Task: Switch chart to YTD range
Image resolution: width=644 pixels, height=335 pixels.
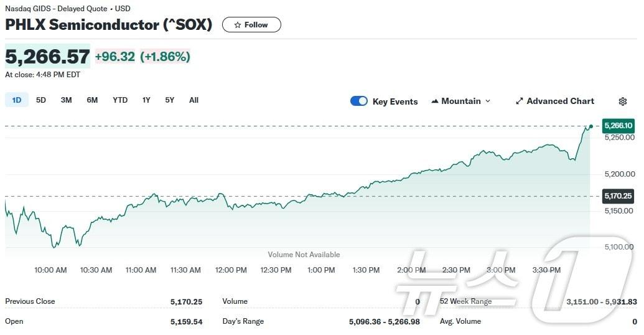Action: [120, 100]
